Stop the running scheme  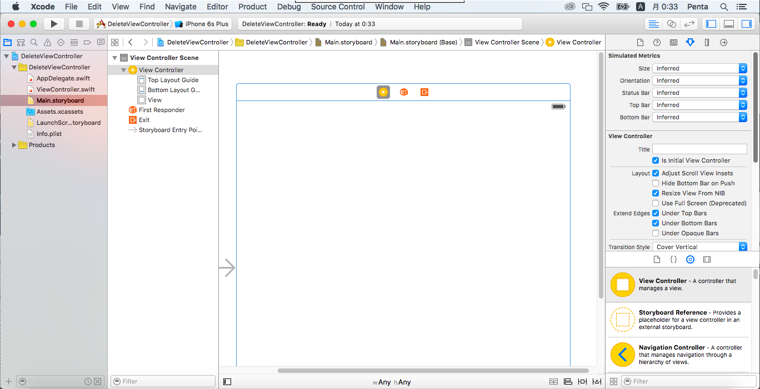pos(79,24)
